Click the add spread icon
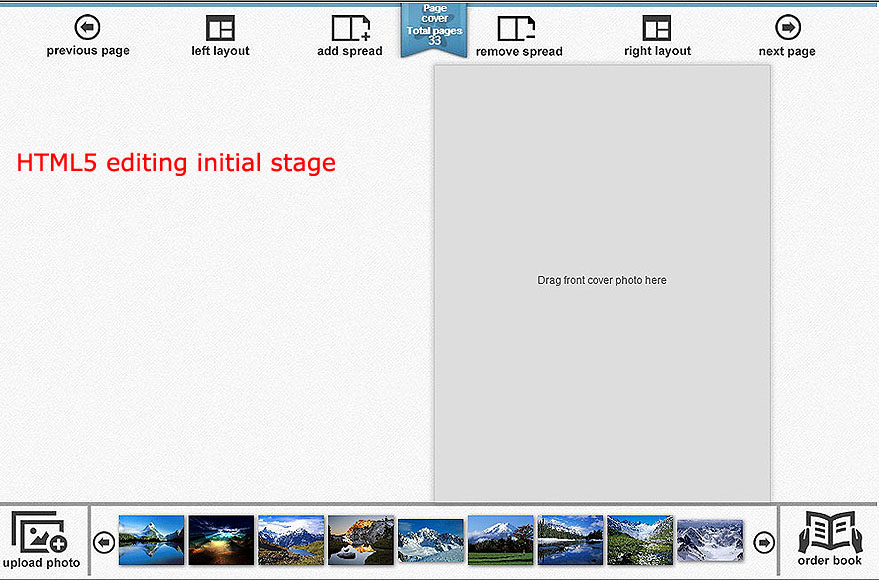This screenshot has width=879, height=580. [x=351, y=28]
